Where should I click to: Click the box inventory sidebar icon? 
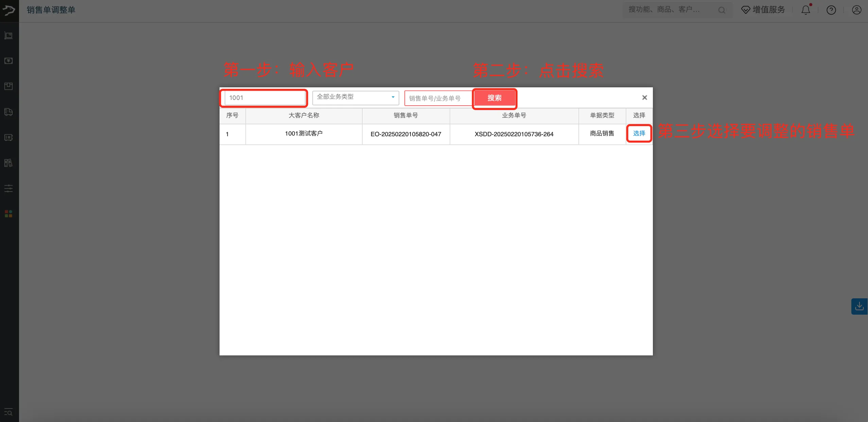(8, 86)
